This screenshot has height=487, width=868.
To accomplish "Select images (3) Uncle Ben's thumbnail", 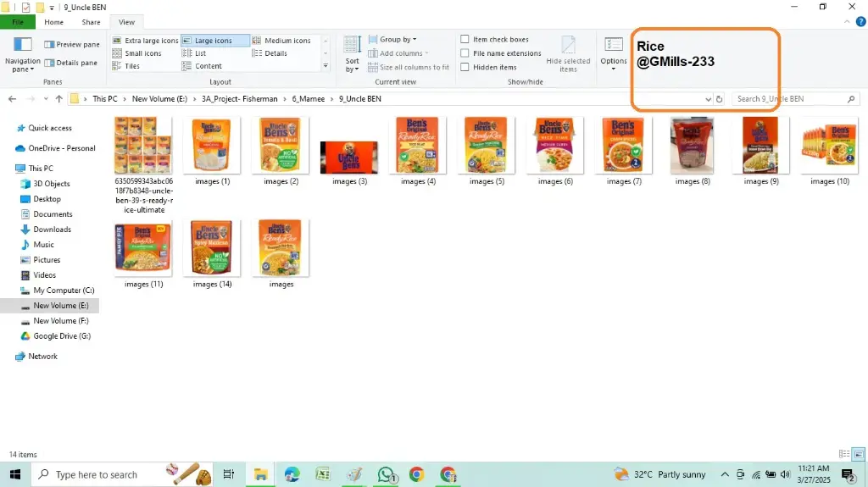I will [349, 158].
